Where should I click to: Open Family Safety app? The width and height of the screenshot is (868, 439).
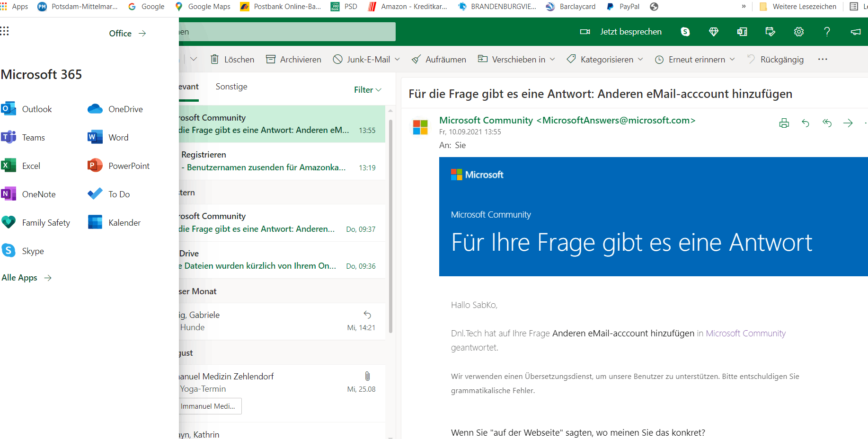(35, 223)
